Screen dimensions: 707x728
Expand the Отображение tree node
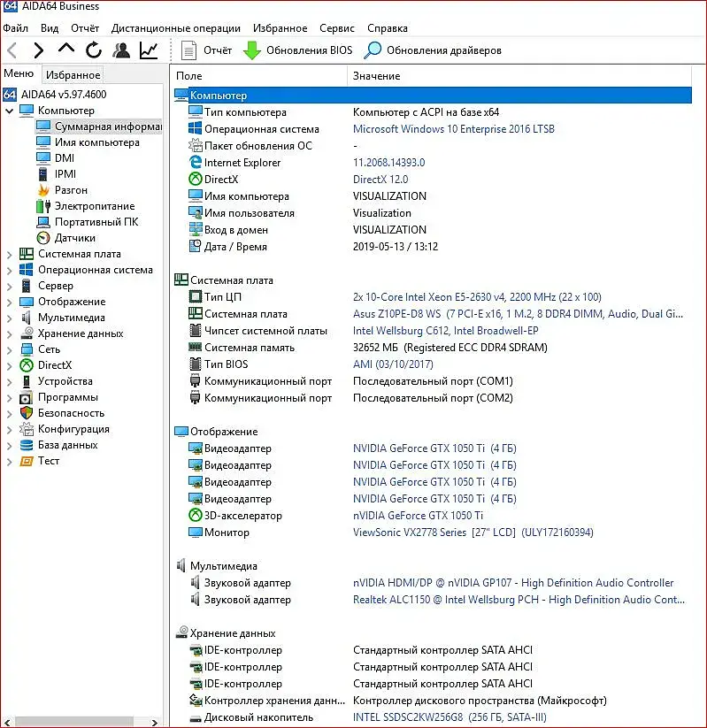pos(9,303)
